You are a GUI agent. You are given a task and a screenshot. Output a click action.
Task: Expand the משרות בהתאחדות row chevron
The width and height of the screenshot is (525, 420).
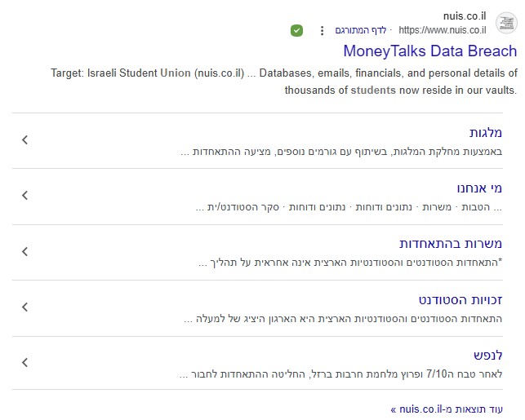pyautogui.click(x=24, y=252)
